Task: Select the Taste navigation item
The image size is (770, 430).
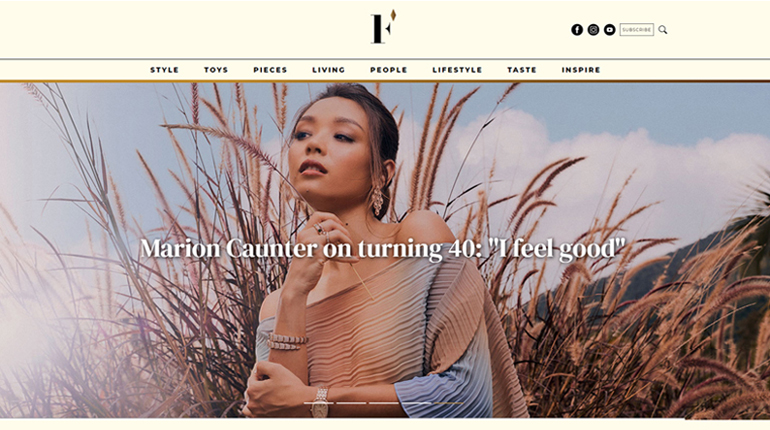Action: coord(522,70)
